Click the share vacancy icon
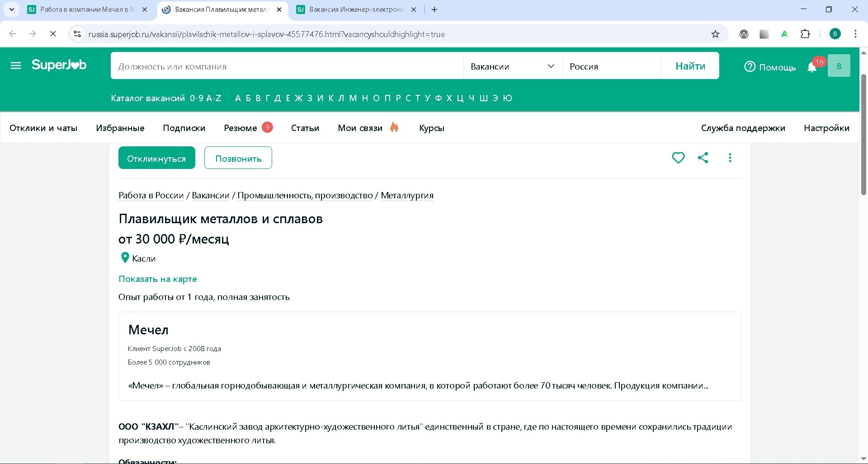Image resolution: width=868 pixels, height=464 pixels. (703, 158)
